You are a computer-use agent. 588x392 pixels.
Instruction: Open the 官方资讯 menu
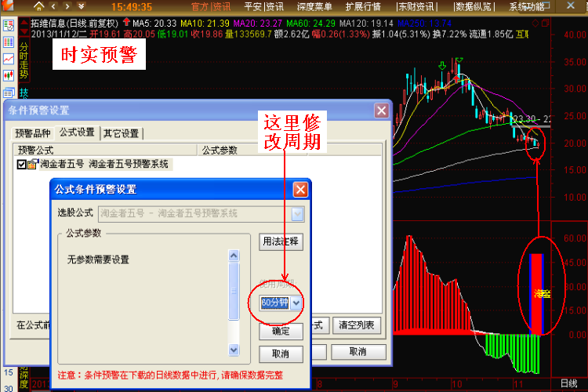211,6
